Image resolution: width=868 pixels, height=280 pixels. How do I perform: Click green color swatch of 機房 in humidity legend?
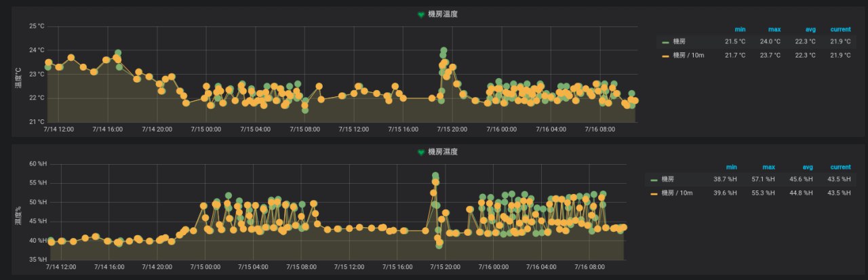pos(654,180)
